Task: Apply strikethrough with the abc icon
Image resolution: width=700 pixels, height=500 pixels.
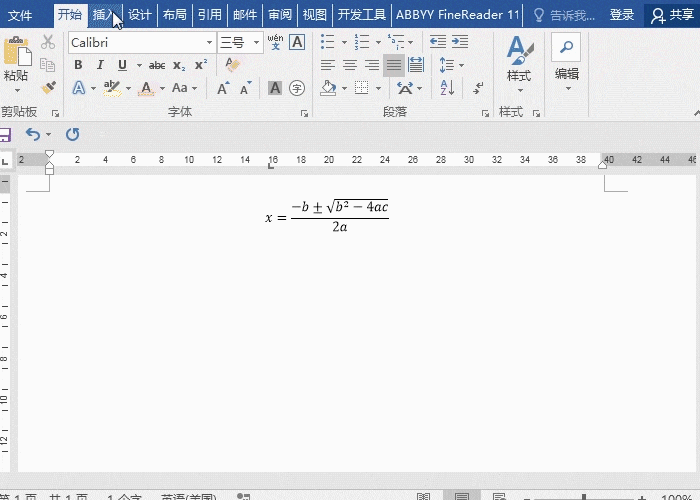Action: 157,65
